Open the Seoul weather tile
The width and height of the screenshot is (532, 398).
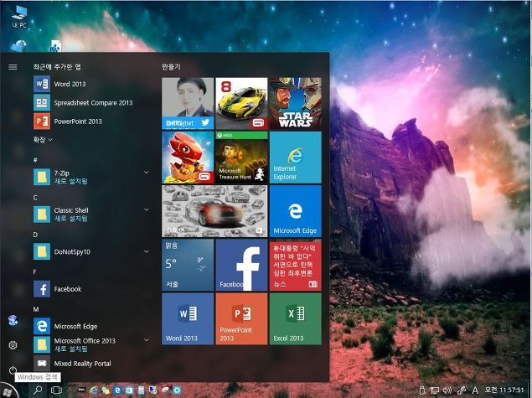pos(188,265)
